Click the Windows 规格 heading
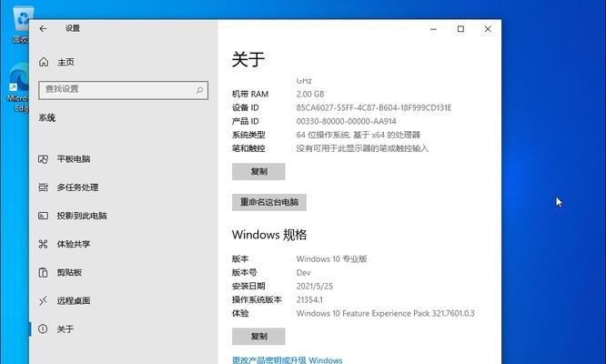 [269, 235]
